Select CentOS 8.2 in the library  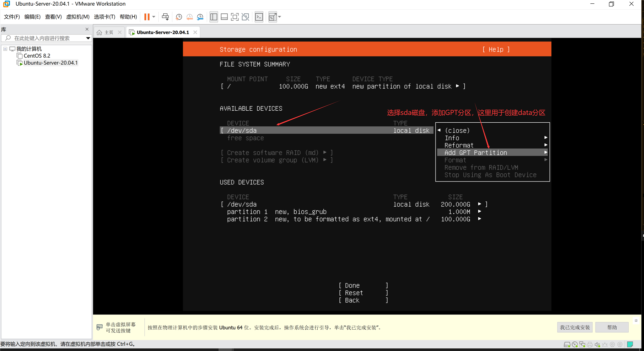pos(37,56)
